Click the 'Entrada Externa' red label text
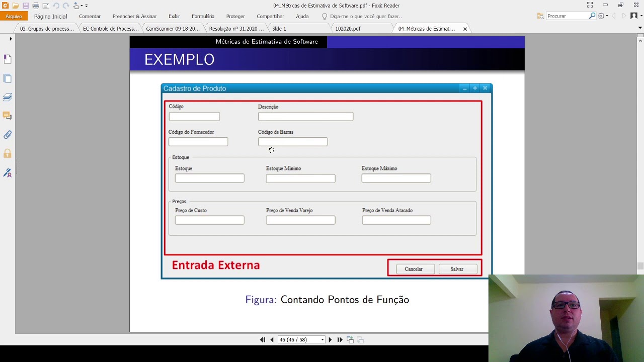Screen dimensions: 644x362 click(x=216, y=265)
